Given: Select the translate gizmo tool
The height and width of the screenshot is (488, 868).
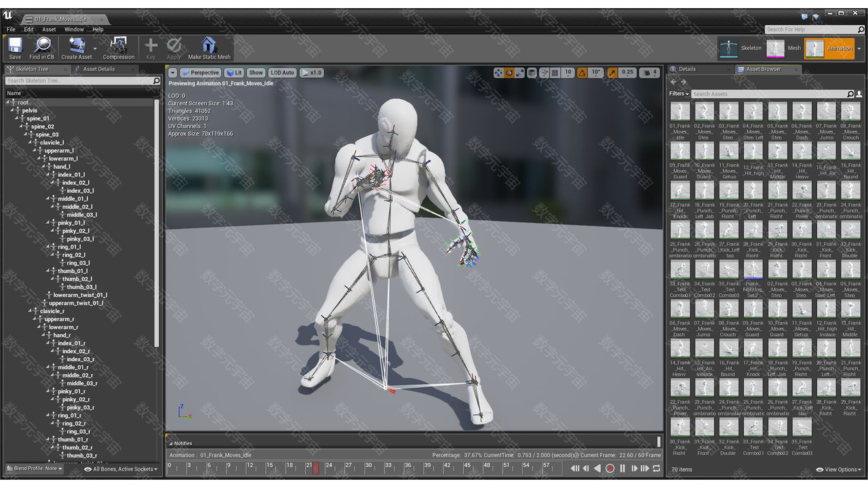Looking at the screenshot, I should [x=498, y=73].
